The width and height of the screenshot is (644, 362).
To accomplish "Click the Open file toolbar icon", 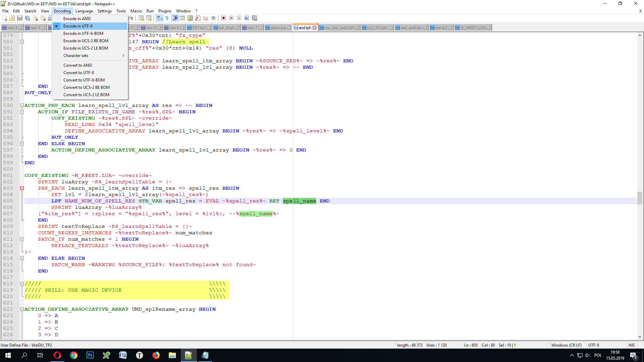I will pos(12,18).
